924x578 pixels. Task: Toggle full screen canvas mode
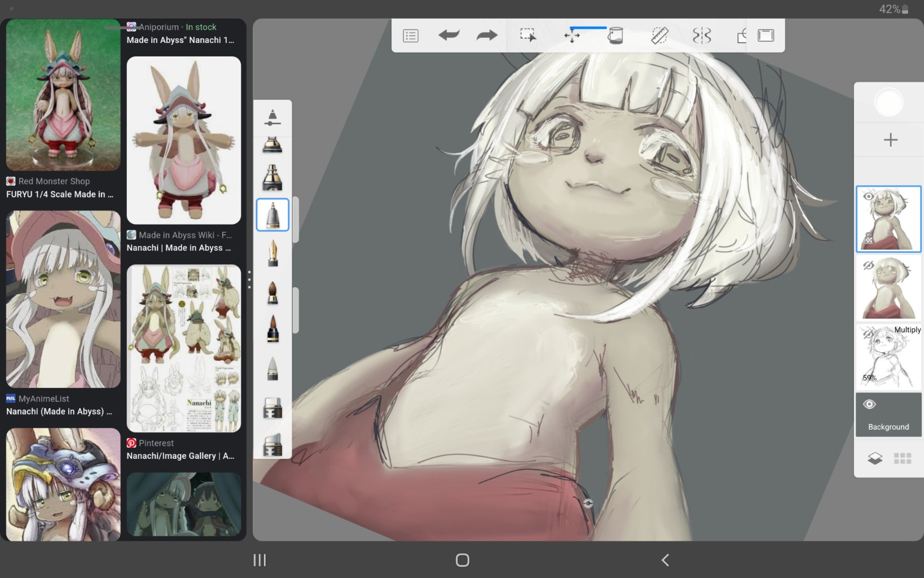(x=765, y=36)
